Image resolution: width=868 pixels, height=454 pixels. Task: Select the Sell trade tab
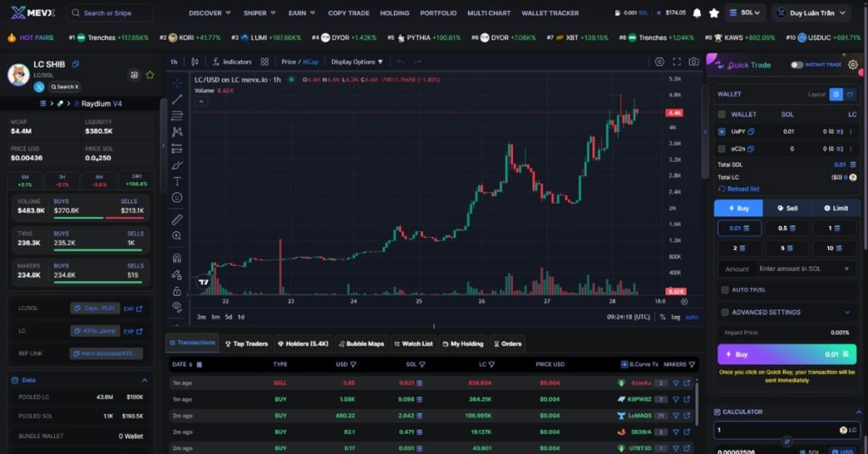(787, 208)
